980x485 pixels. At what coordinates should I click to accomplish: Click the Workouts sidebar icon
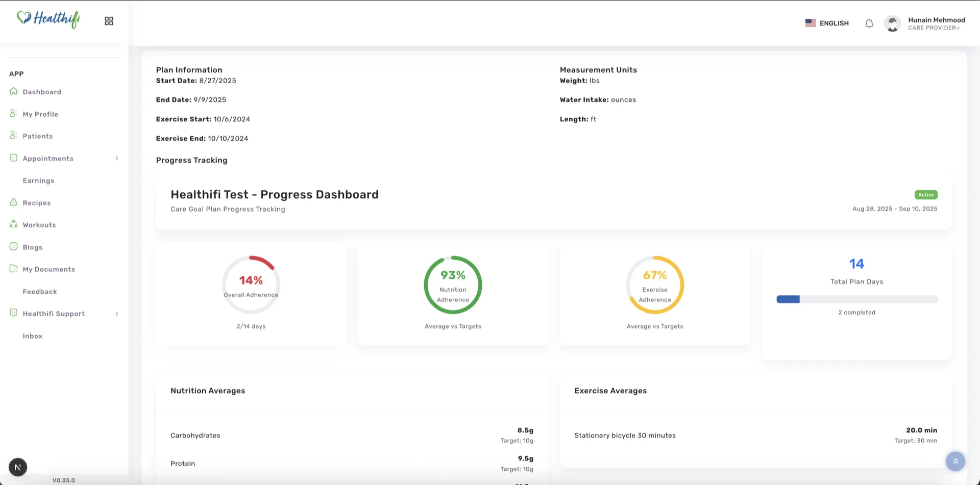[14, 224]
